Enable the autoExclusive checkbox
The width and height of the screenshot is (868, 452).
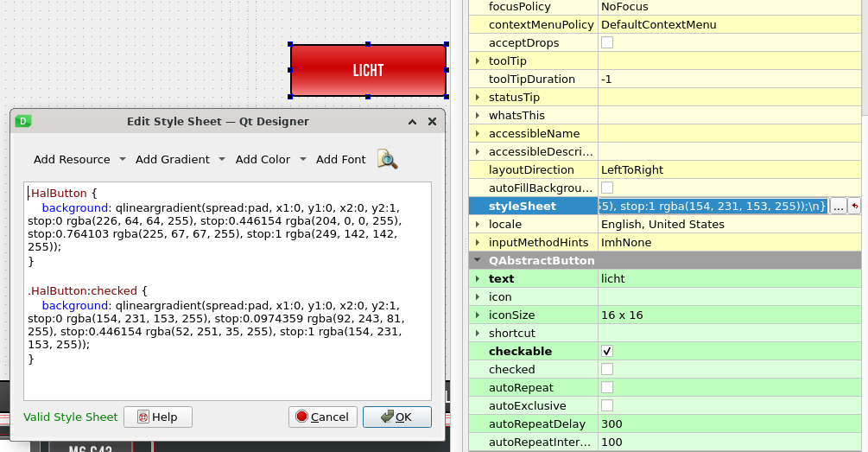(607, 405)
